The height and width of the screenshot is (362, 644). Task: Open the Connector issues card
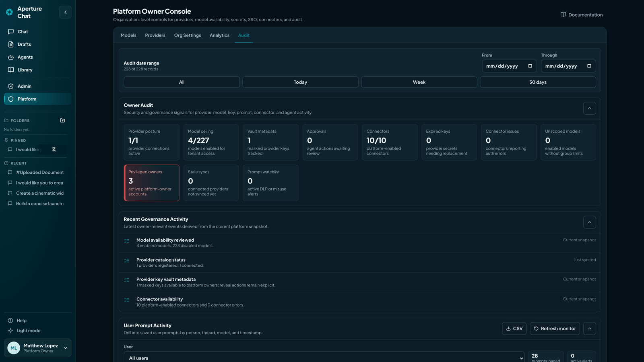509,142
